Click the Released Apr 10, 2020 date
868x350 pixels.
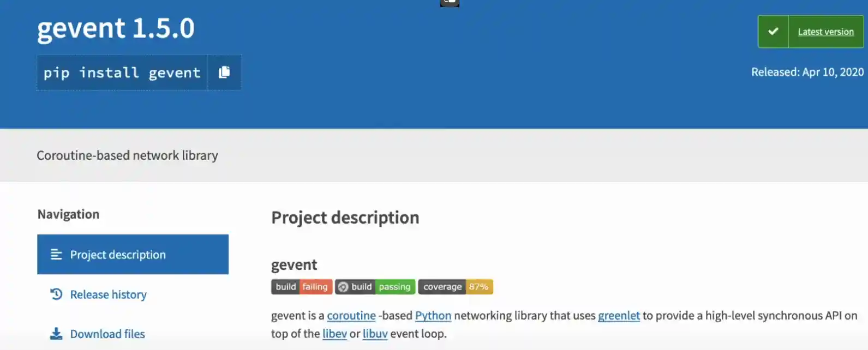point(807,72)
